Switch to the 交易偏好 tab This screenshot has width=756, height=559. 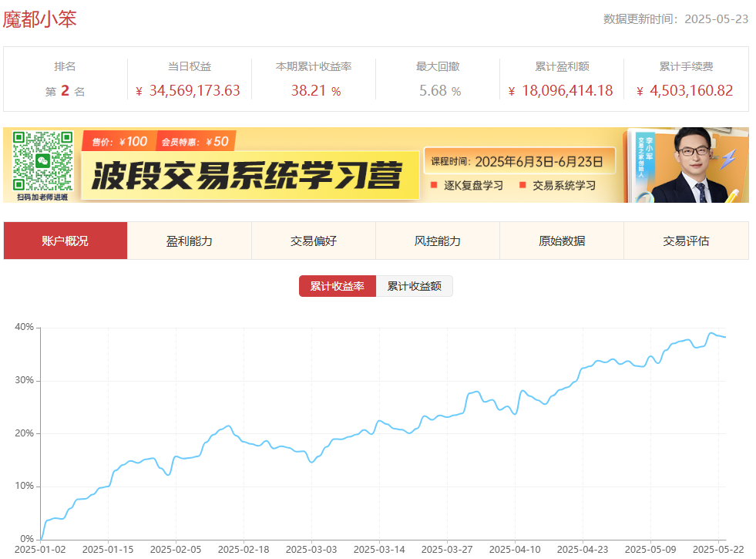pyautogui.click(x=314, y=241)
